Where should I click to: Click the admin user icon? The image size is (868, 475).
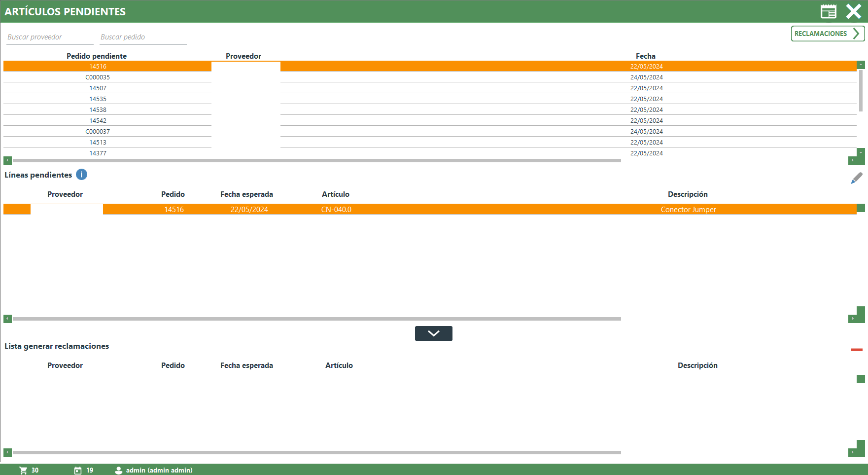pyautogui.click(x=118, y=470)
